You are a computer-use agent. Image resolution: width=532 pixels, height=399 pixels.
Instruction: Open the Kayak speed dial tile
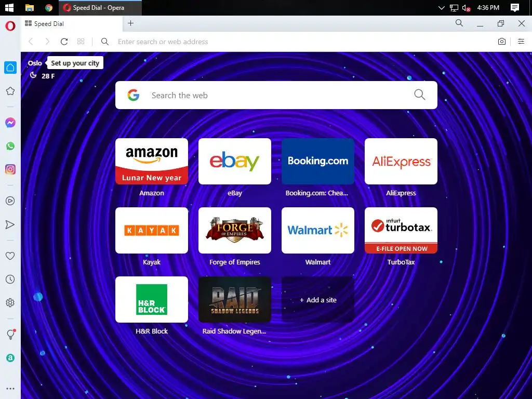pos(152,230)
